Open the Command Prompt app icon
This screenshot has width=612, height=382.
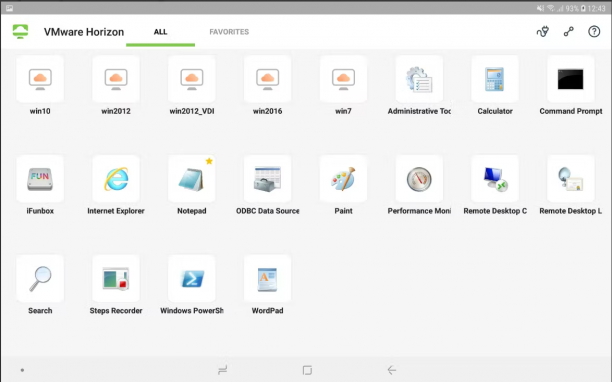571,78
